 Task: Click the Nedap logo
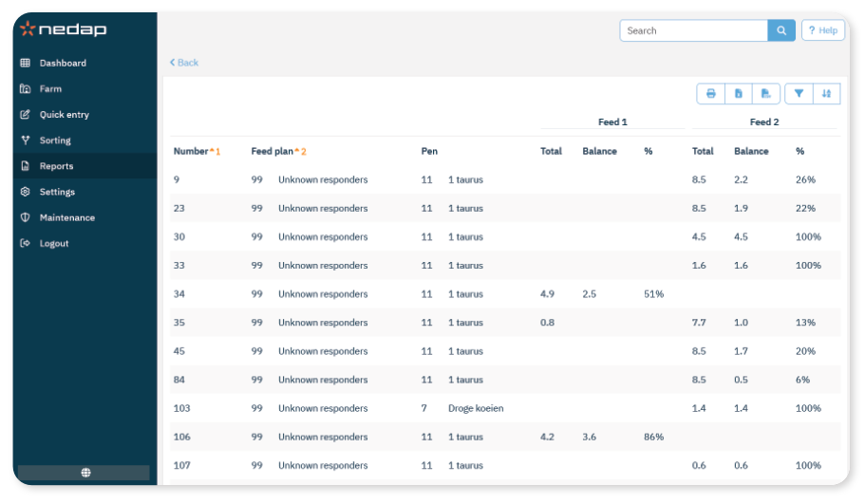pyautogui.click(x=63, y=28)
